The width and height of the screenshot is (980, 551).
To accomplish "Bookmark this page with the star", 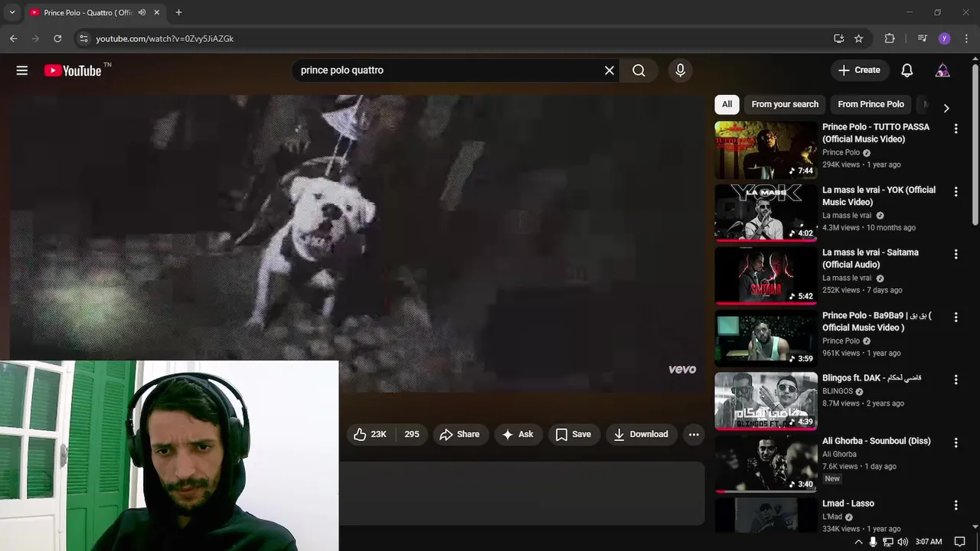I will 859,38.
